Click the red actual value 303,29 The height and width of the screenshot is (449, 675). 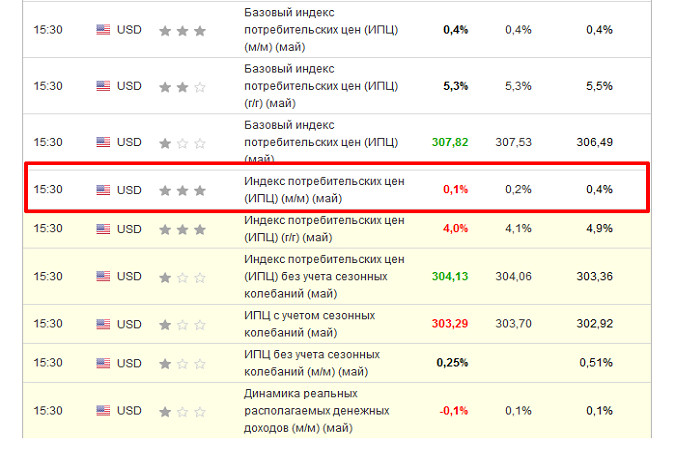[450, 323]
